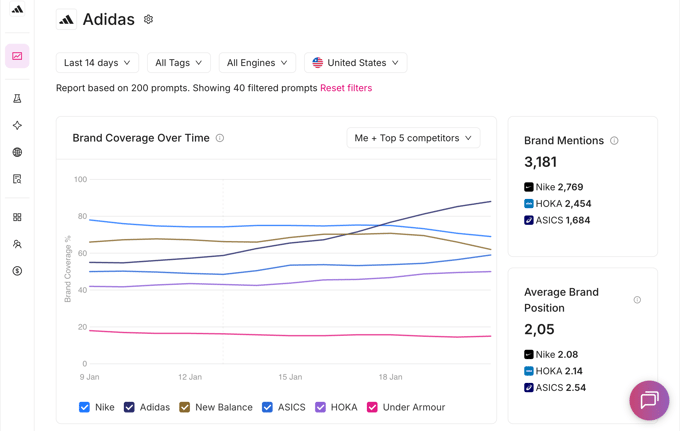Uncheck the Under Armour series checkbox

click(x=373, y=407)
